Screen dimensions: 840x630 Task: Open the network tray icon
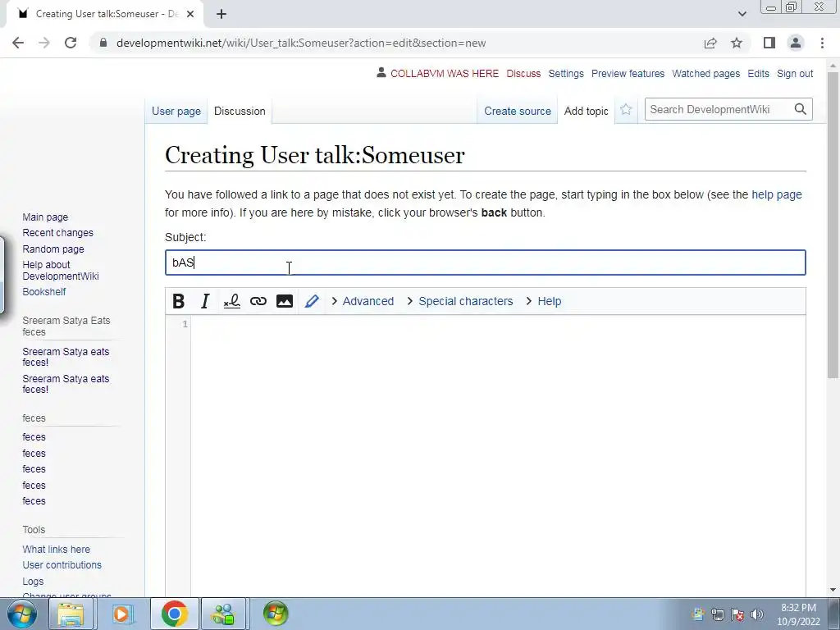tap(717, 614)
